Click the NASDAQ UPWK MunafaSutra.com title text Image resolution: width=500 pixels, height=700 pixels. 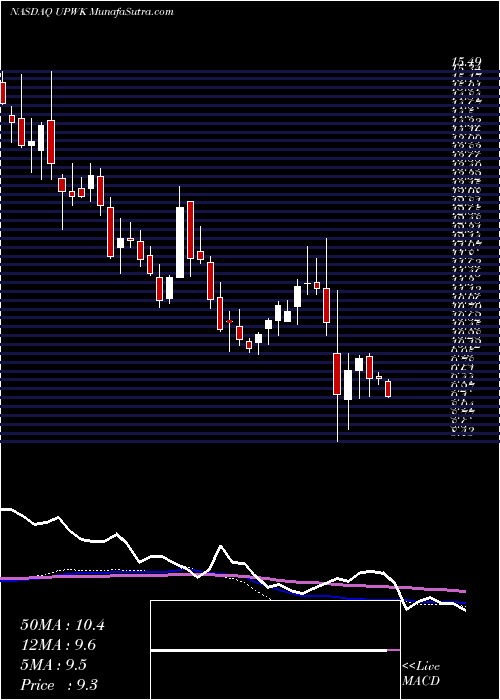click(92, 12)
